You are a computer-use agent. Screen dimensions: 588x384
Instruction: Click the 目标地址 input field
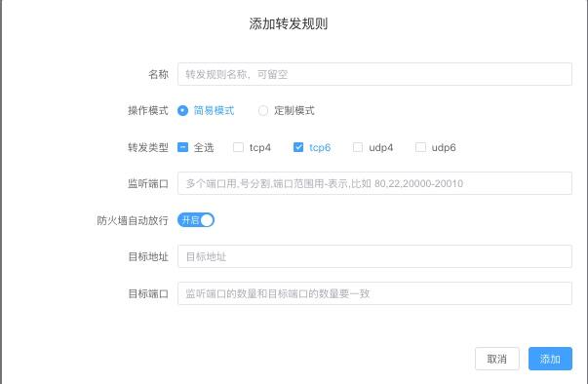pos(374,256)
